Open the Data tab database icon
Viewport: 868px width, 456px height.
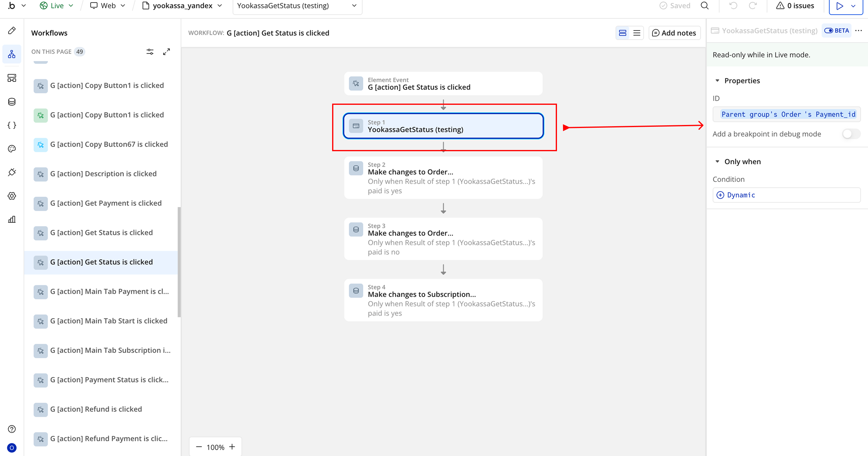12,102
